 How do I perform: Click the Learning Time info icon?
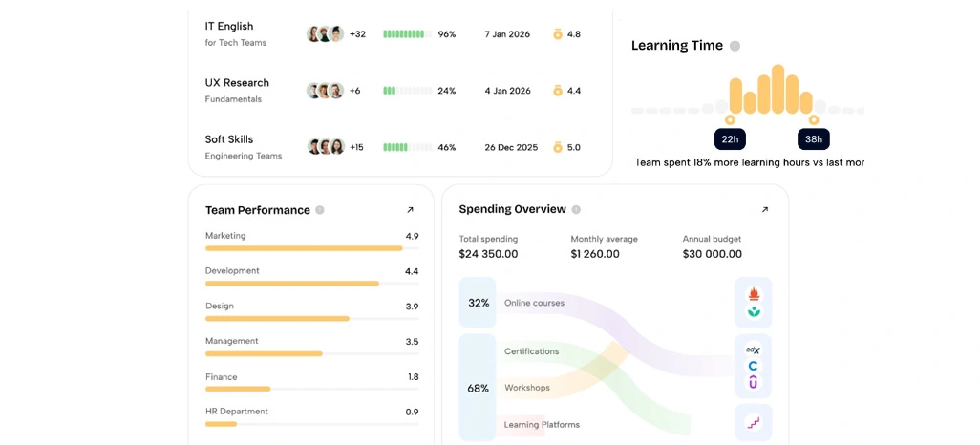[x=735, y=46]
